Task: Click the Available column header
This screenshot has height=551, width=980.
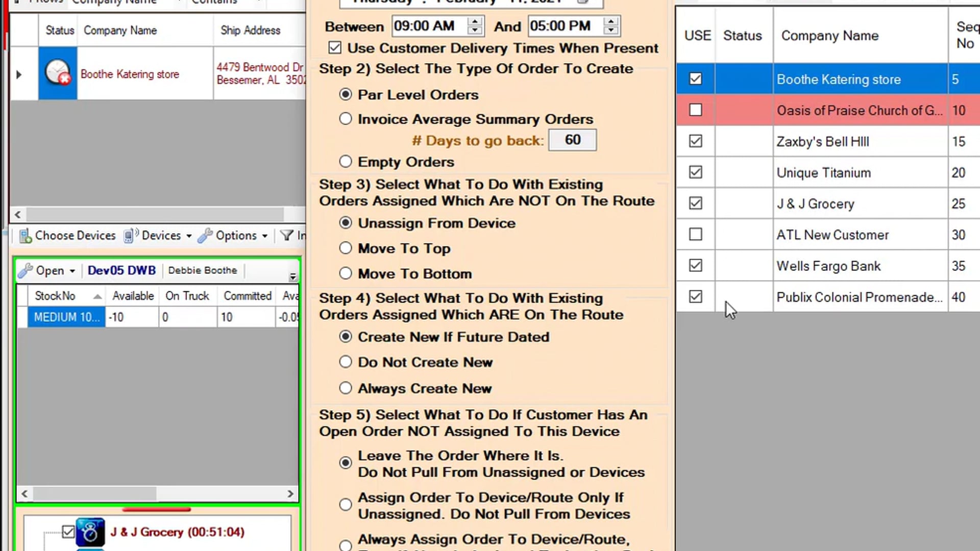Action: [133, 296]
